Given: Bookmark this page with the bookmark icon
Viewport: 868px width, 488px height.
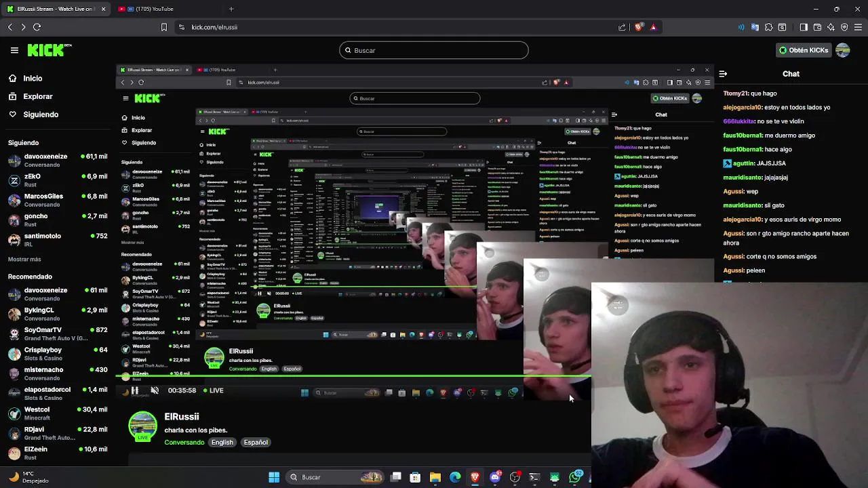Looking at the screenshot, I should (x=163, y=27).
